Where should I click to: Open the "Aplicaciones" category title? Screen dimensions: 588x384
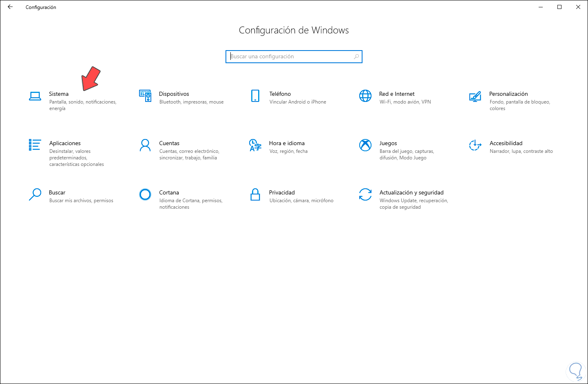tap(65, 143)
